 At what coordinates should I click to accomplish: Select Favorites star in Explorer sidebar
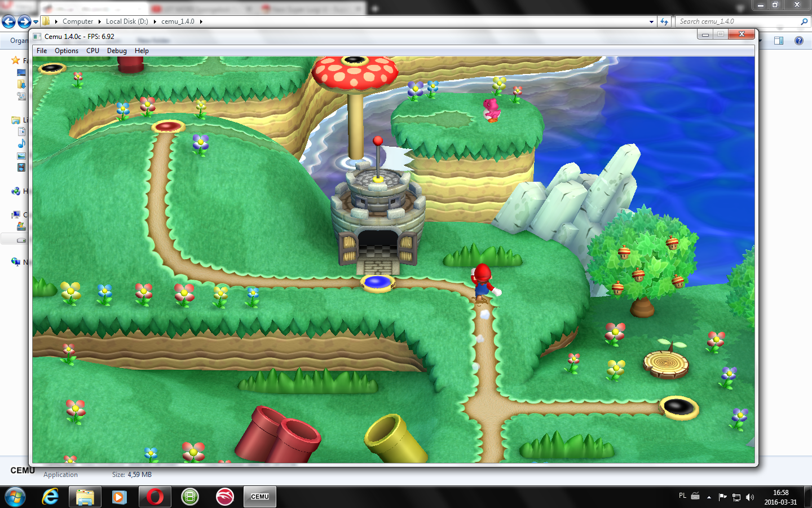click(16, 60)
